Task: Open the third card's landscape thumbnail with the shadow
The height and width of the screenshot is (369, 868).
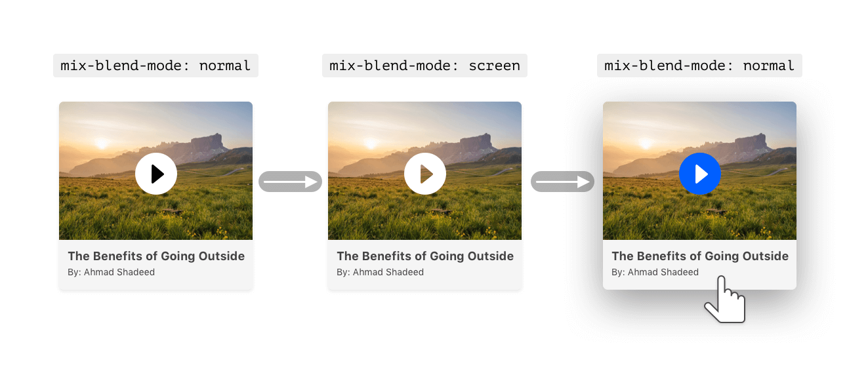Action: click(x=700, y=170)
